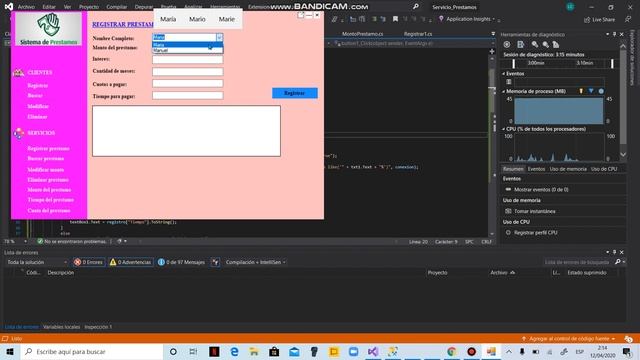Click the Visual Studio search magnifier icon
Screen dimensions: 640x360
coord(416,7)
